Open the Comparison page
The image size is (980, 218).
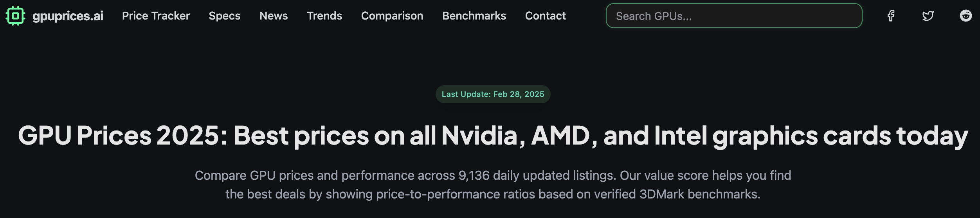click(392, 16)
